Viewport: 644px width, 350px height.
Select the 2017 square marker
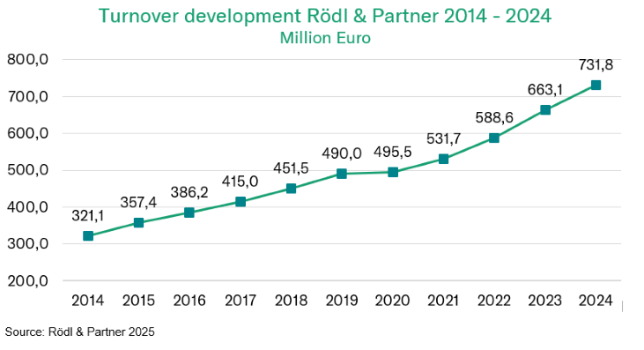coord(241,202)
